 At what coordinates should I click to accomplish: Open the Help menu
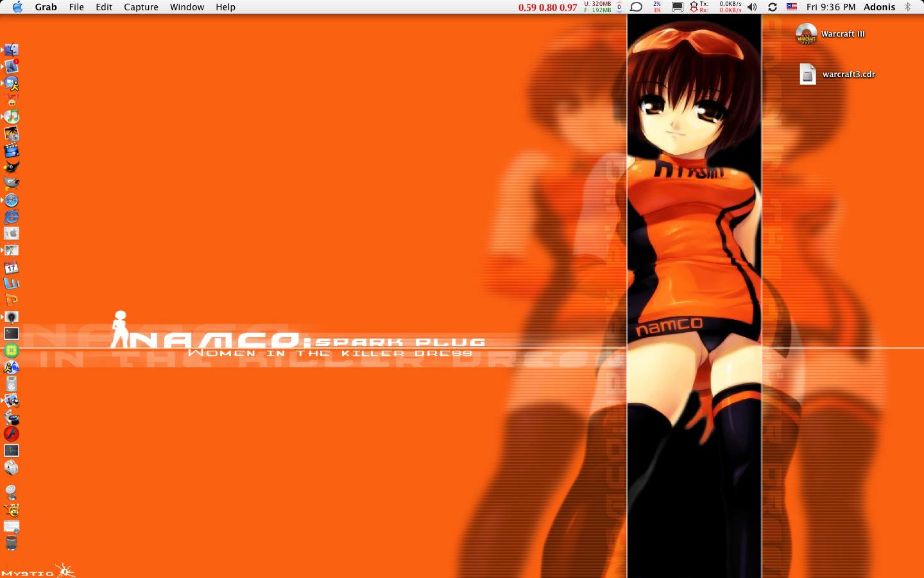(225, 7)
